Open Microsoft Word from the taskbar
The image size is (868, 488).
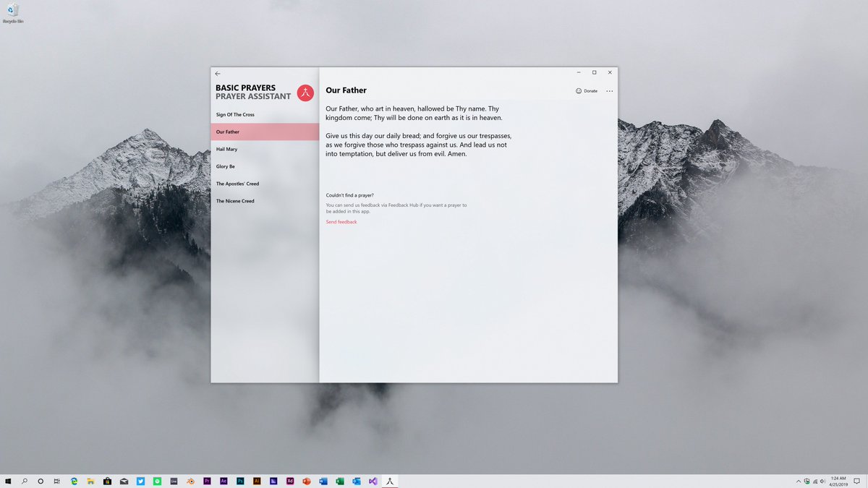click(323, 481)
